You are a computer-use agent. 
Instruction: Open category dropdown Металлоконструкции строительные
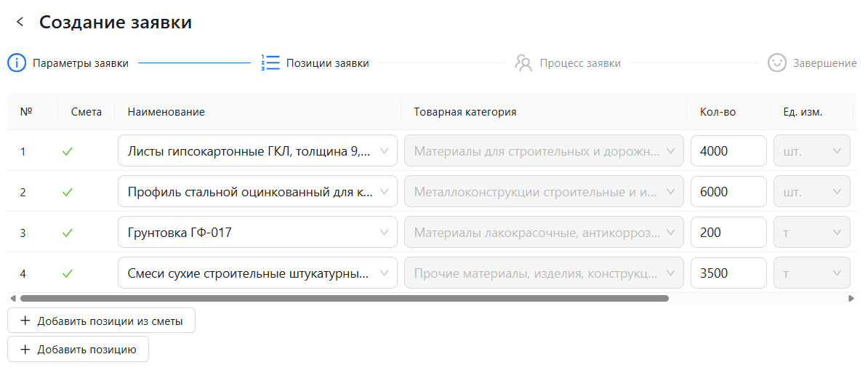544,192
